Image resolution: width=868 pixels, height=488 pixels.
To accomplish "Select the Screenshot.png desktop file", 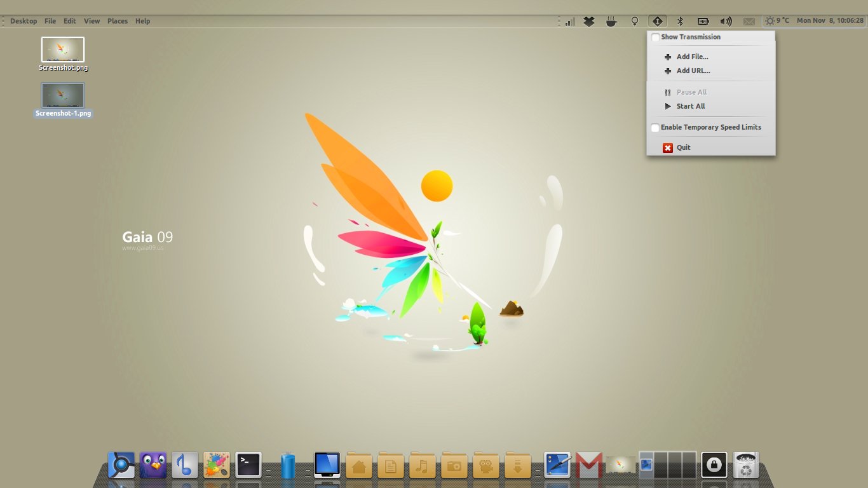I will (63, 54).
